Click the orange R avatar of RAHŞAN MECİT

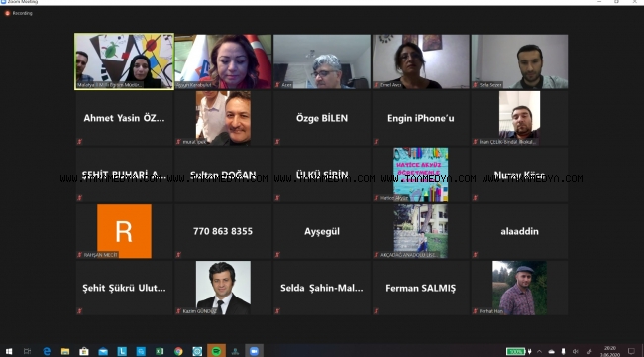tap(124, 231)
